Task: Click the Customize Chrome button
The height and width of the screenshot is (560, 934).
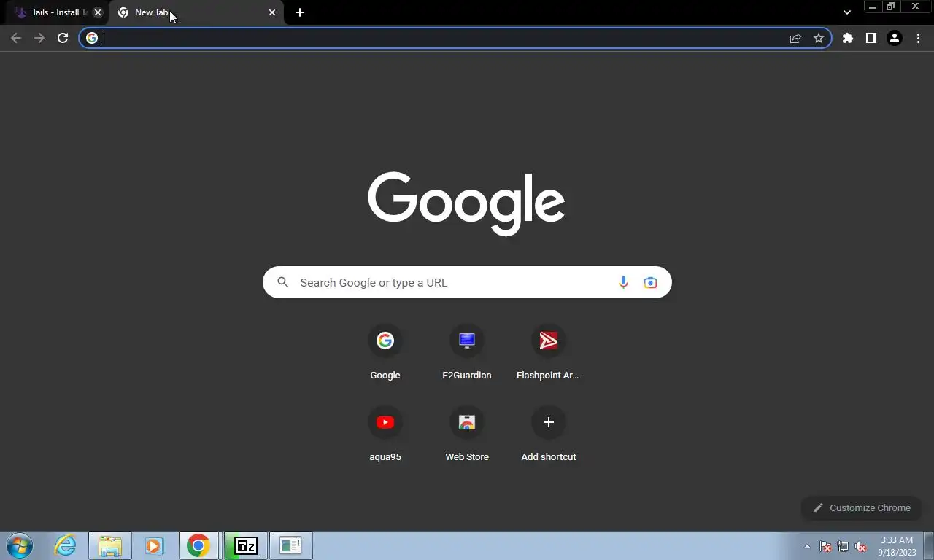Action: tap(862, 507)
